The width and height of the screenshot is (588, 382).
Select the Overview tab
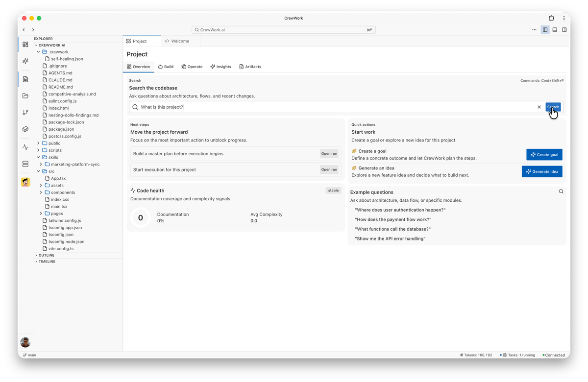pyautogui.click(x=139, y=67)
